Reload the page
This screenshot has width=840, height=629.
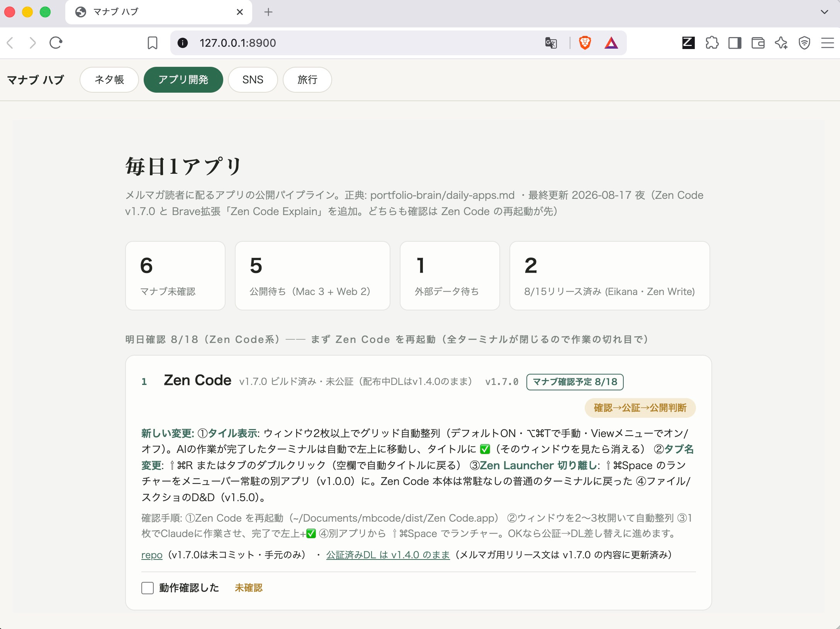click(56, 43)
